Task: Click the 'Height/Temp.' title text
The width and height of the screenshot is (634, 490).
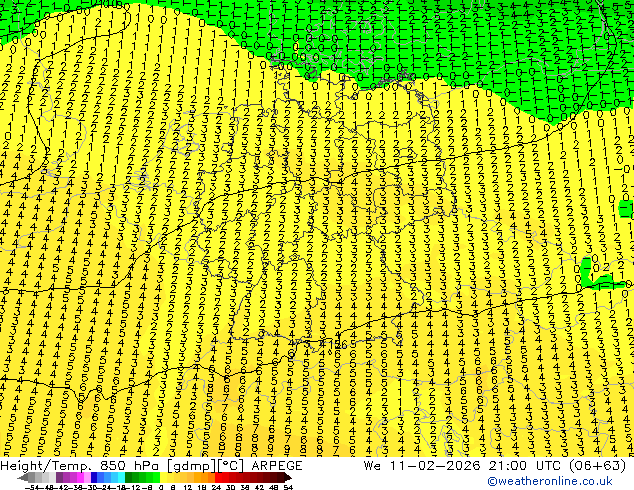Action: point(48,466)
